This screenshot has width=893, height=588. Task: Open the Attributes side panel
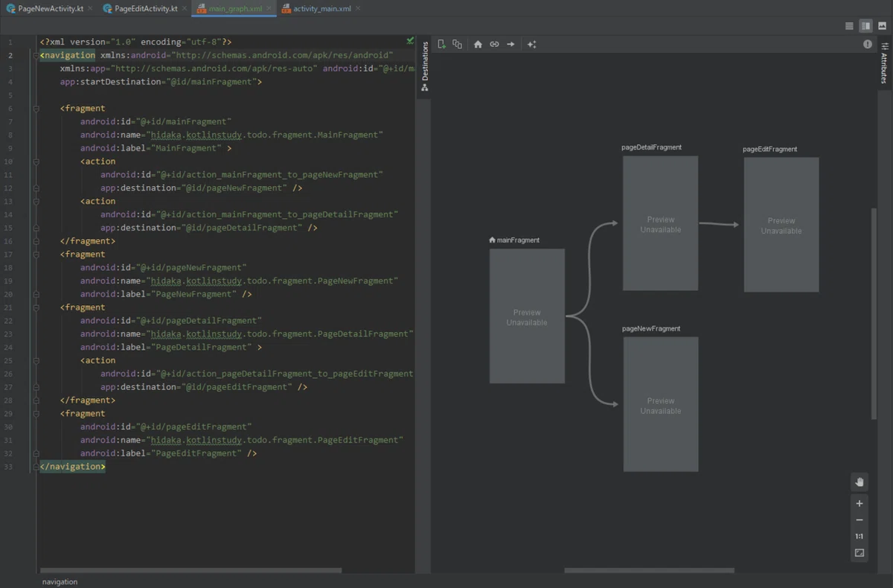[884, 63]
